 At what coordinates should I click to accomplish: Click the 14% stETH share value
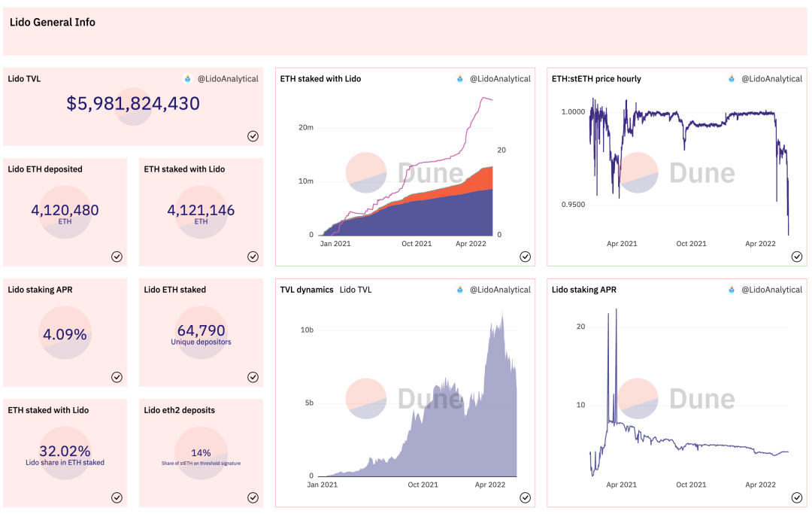click(x=201, y=453)
